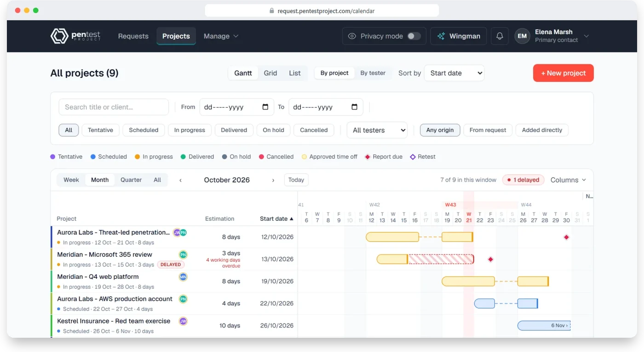Open the To date calendar picker icon
Image resolution: width=644 pixels, height=352 pixels.
(355, 107)
